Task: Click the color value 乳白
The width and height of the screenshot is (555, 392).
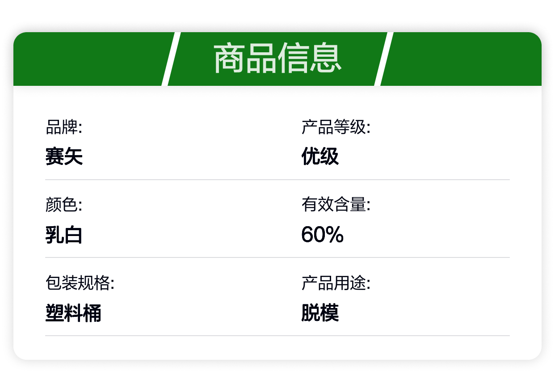Action: tap(64, 235)
